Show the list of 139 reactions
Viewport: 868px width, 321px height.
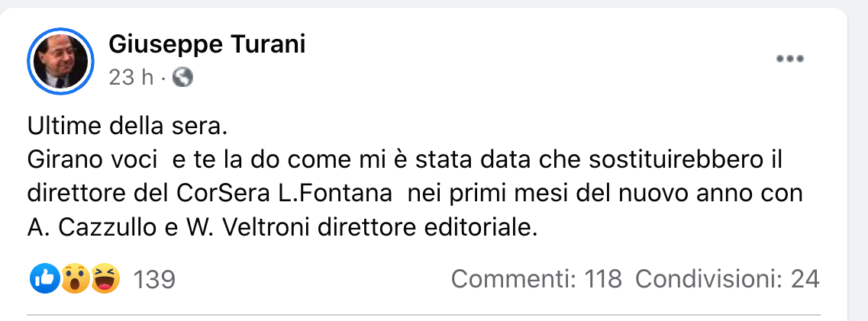coord(154,280)
